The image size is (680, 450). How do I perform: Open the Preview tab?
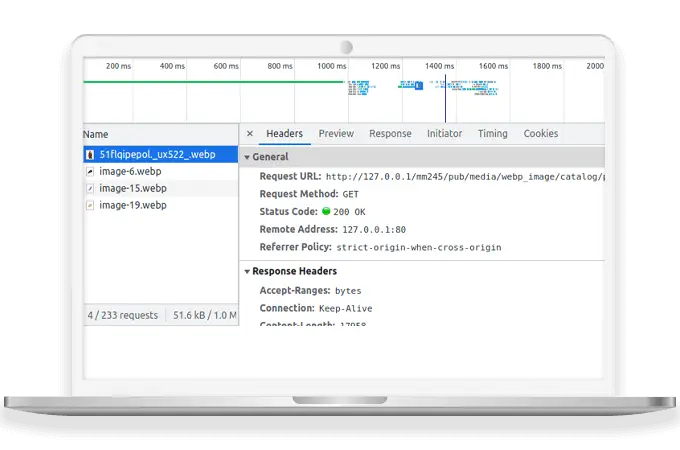[x=336, y=134]
